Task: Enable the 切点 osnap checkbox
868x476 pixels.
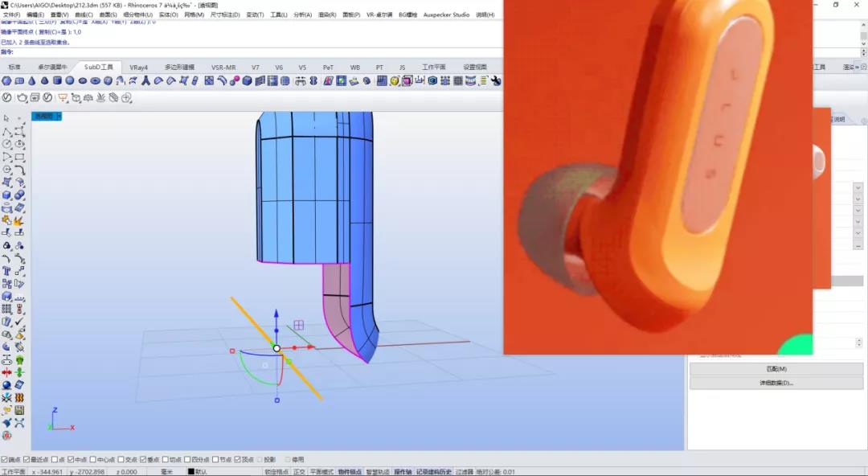Action: point(165,459)
